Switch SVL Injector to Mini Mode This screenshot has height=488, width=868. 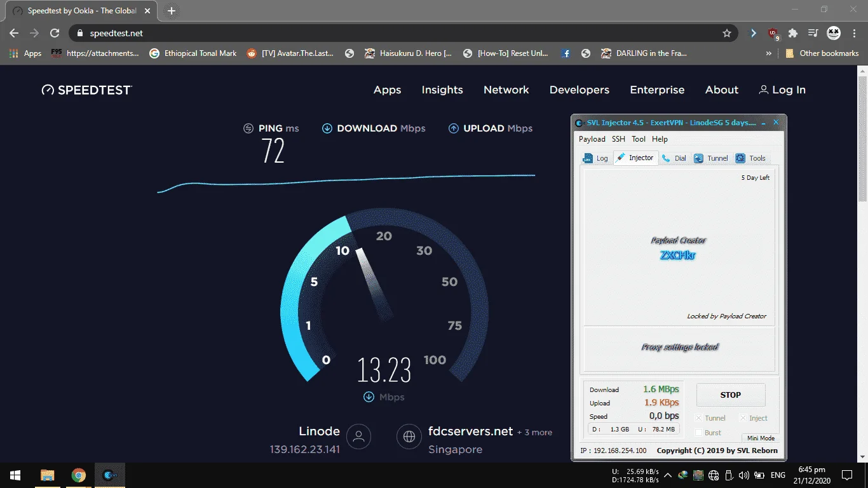tap(761, 438)
